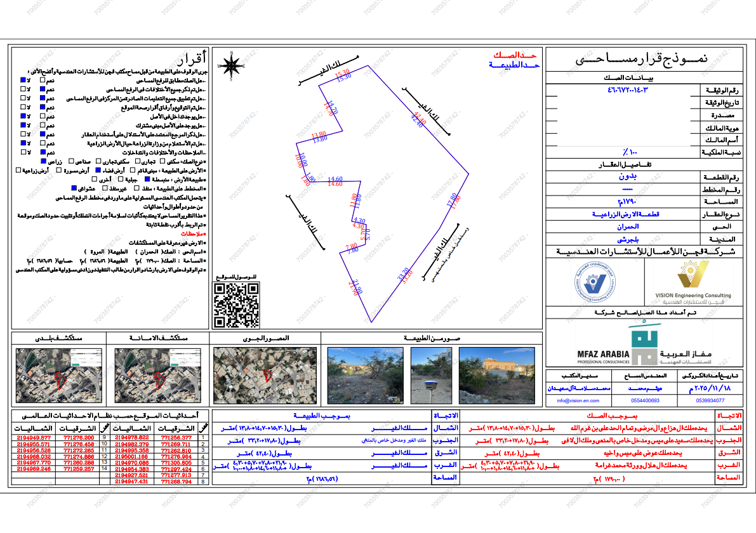Tick نعم for تطبيق جميع التعليمات row

coord(43,98)
